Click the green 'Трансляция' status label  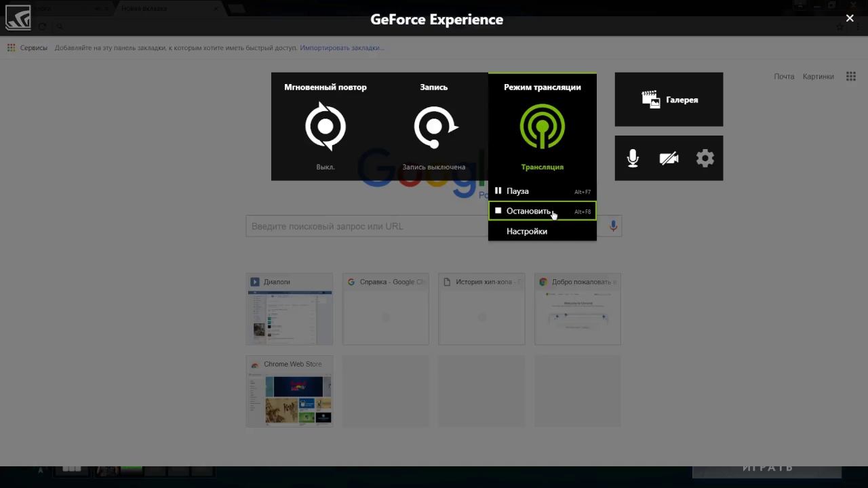coord(542,167)
